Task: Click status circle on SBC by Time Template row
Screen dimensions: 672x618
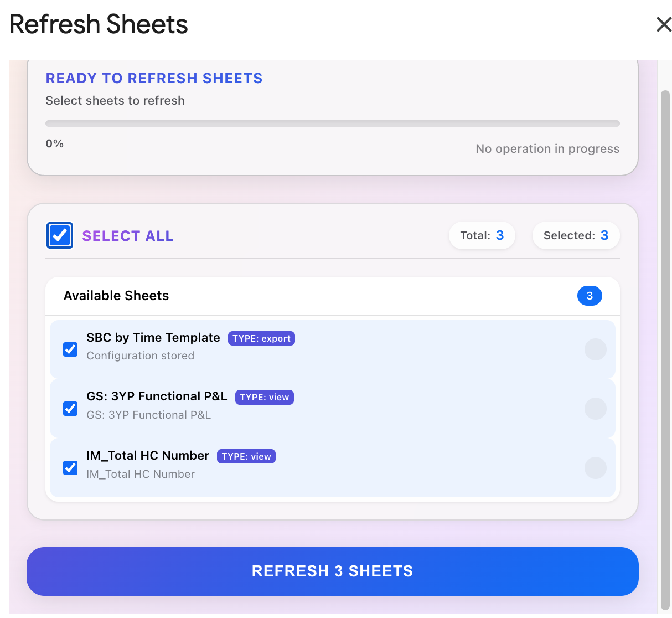Action: coord(595,349)
